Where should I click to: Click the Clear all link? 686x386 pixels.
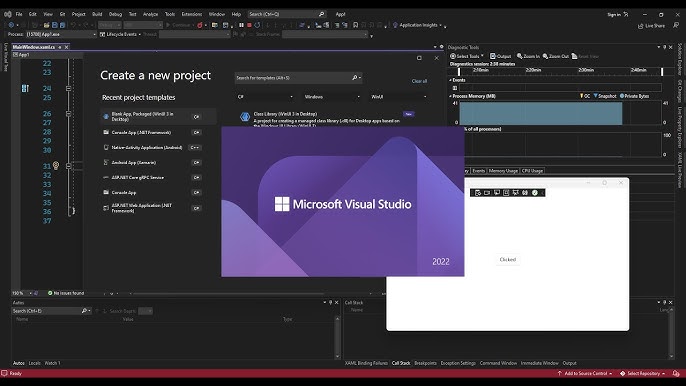419,81
